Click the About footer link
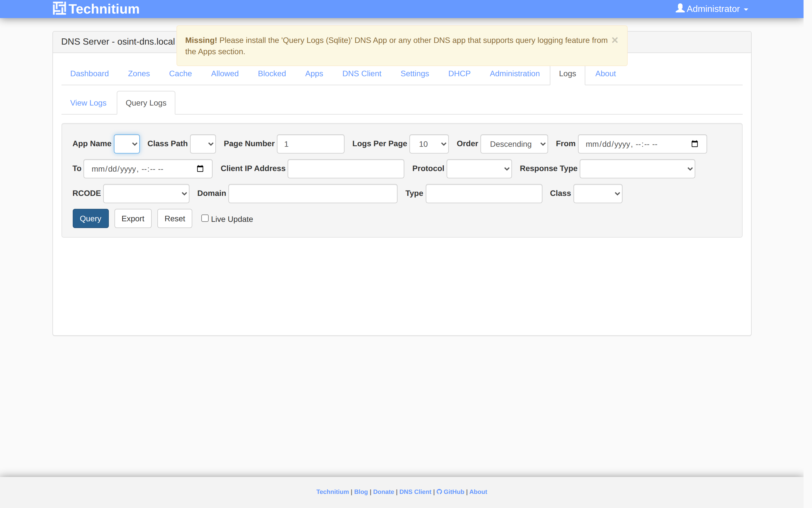This screenshot has width=812, height=508. [x=478, y=492]
